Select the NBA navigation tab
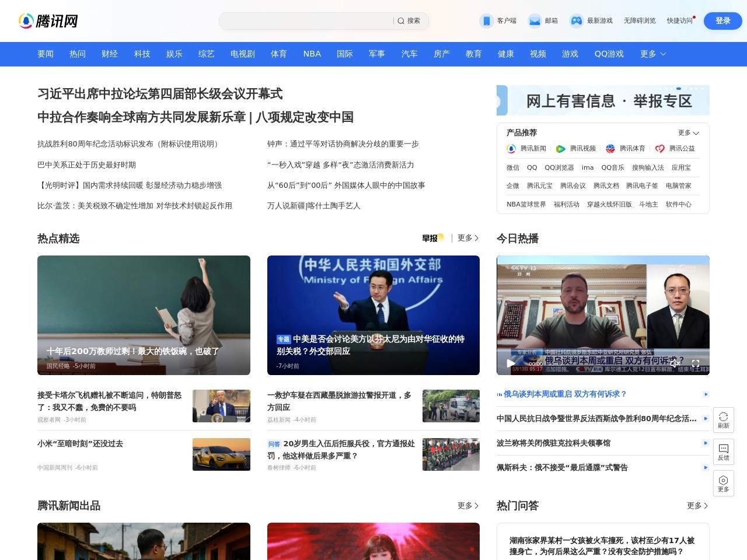Screen dimensions: 747x560 point(312,54)
